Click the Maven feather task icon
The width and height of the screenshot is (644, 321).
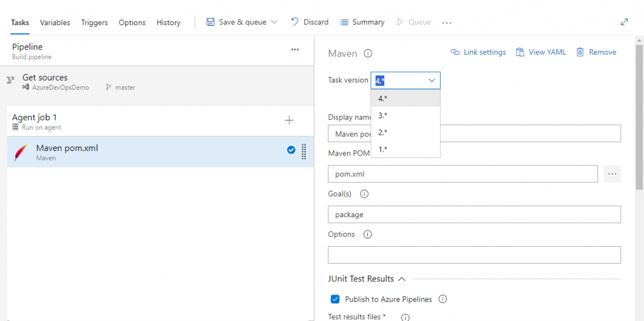(x=21, y=152)
